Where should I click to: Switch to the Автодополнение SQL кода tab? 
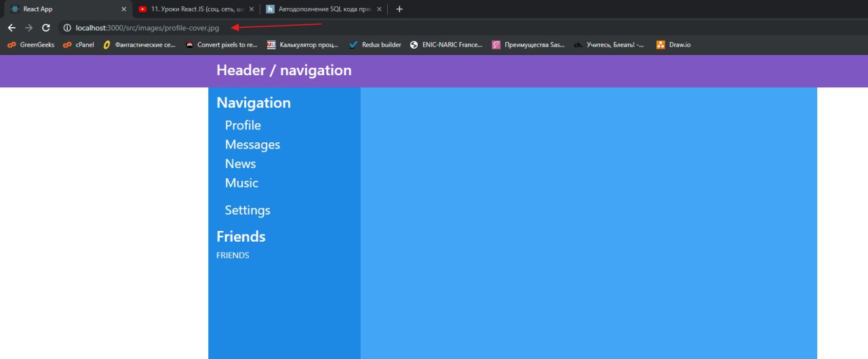323,9
